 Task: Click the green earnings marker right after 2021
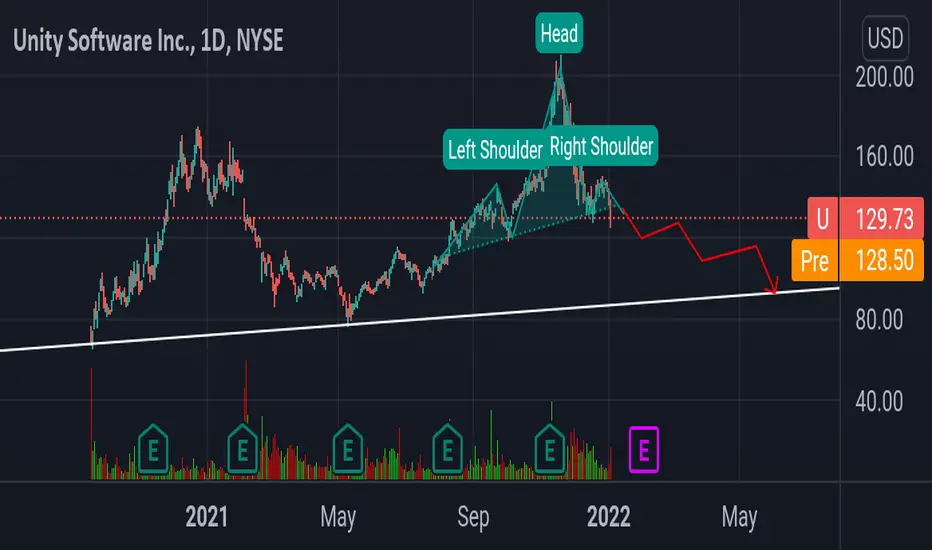coord(243,450)
